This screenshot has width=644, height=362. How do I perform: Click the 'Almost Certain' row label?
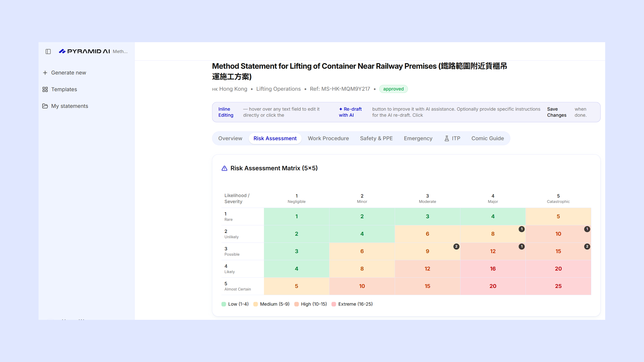coord(237,289)
